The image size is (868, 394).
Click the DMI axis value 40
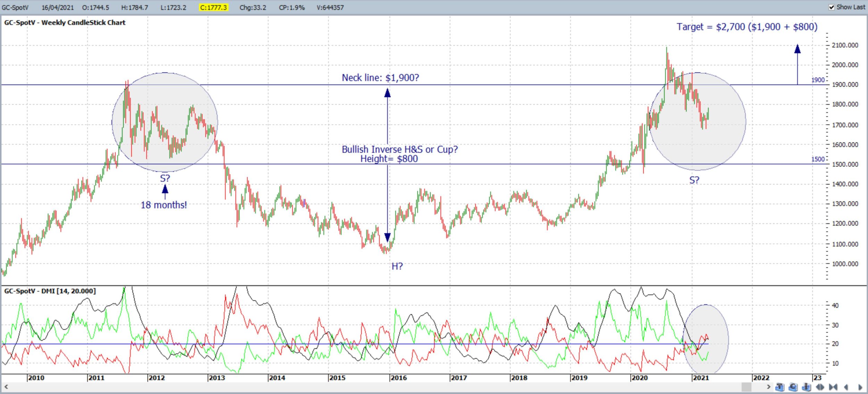coord(835,306)
